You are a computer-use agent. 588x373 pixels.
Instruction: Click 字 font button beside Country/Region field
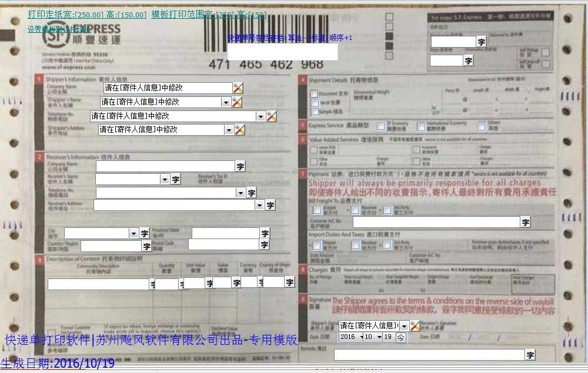146,246
